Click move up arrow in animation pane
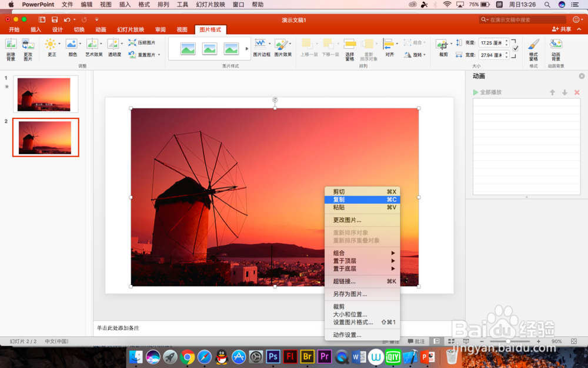The image size is (588, 368). pos(552,92)
